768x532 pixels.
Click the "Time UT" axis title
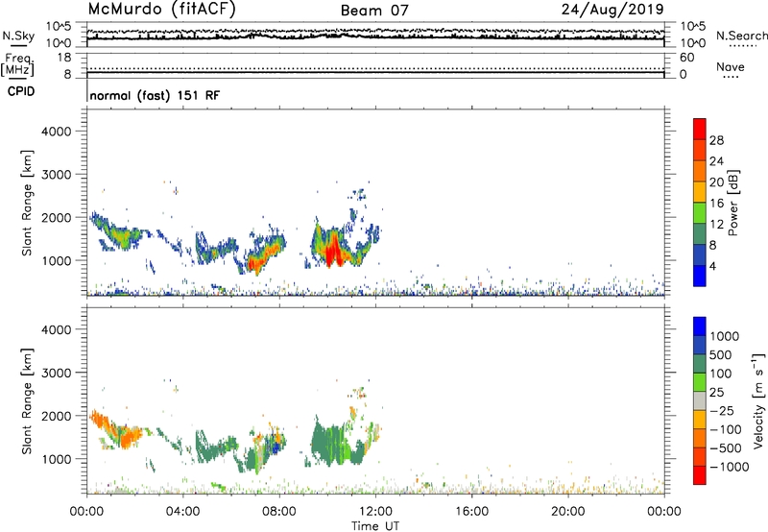point(375,526)
